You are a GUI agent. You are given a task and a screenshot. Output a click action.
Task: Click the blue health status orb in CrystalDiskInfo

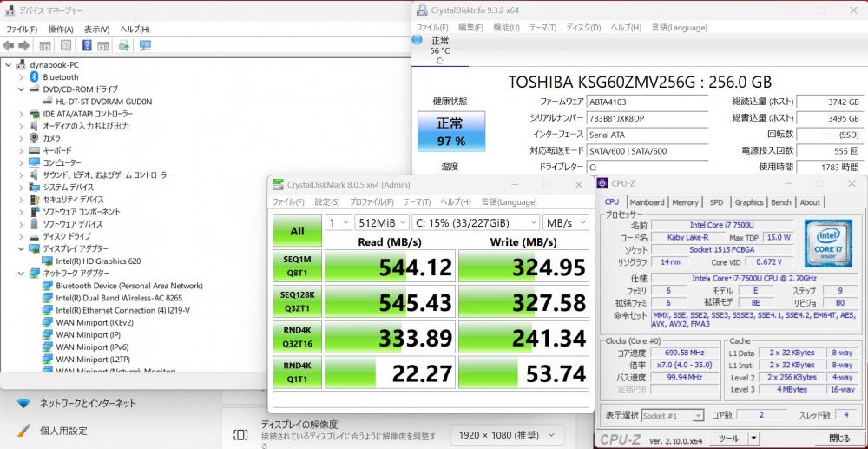[x=417, y=40]
